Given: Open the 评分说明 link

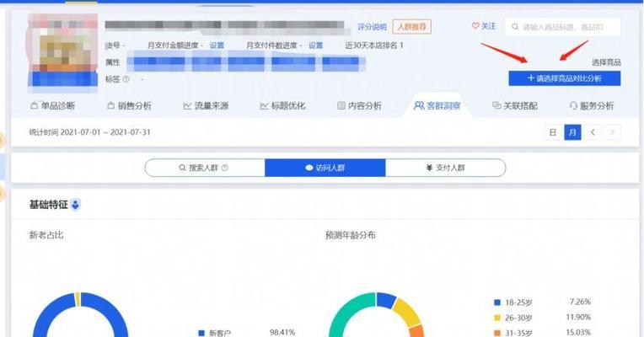Looking at the screenshot, I should (x=372, y=27).
